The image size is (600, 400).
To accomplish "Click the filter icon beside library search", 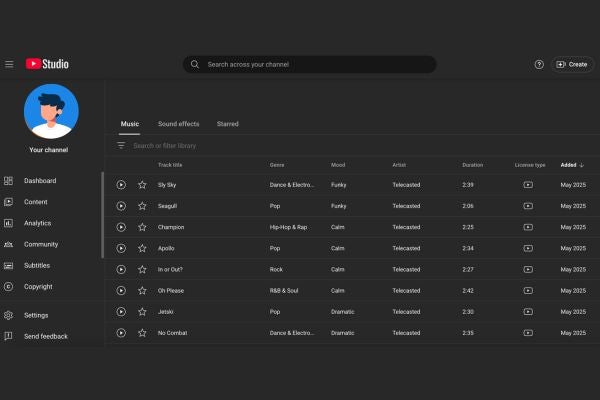I will click(x=121, y=146).
